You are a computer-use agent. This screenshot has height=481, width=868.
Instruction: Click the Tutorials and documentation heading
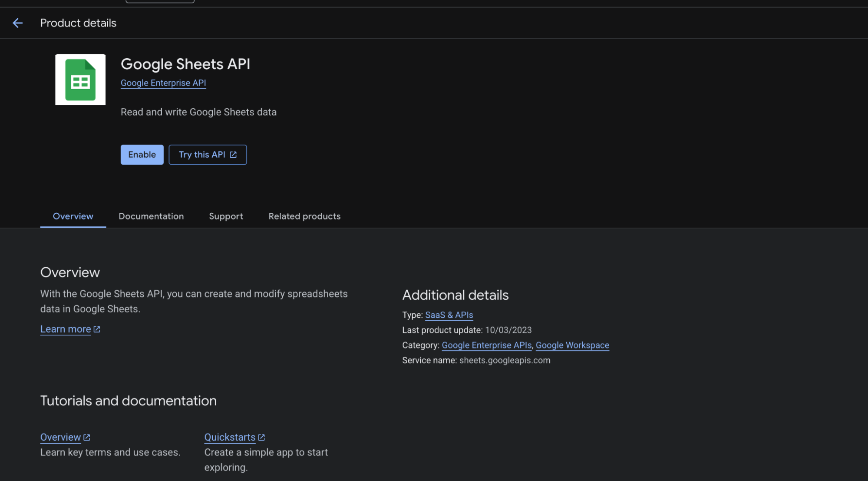click(x=129, y=401)
